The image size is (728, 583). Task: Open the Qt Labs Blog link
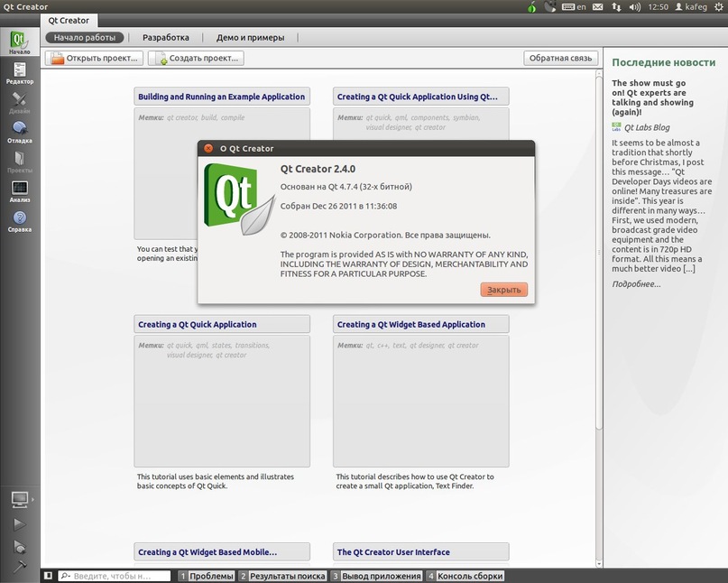(x=647, y=127)
